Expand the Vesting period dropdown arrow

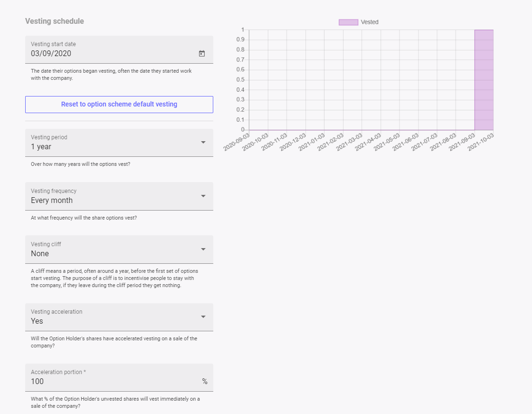(203, 143)
